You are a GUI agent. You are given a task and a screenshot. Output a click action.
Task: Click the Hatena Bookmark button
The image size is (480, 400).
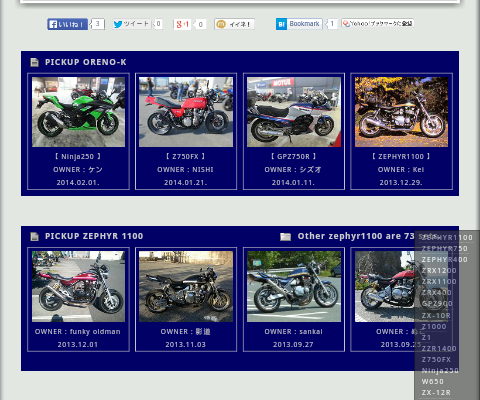click(299, 24)
